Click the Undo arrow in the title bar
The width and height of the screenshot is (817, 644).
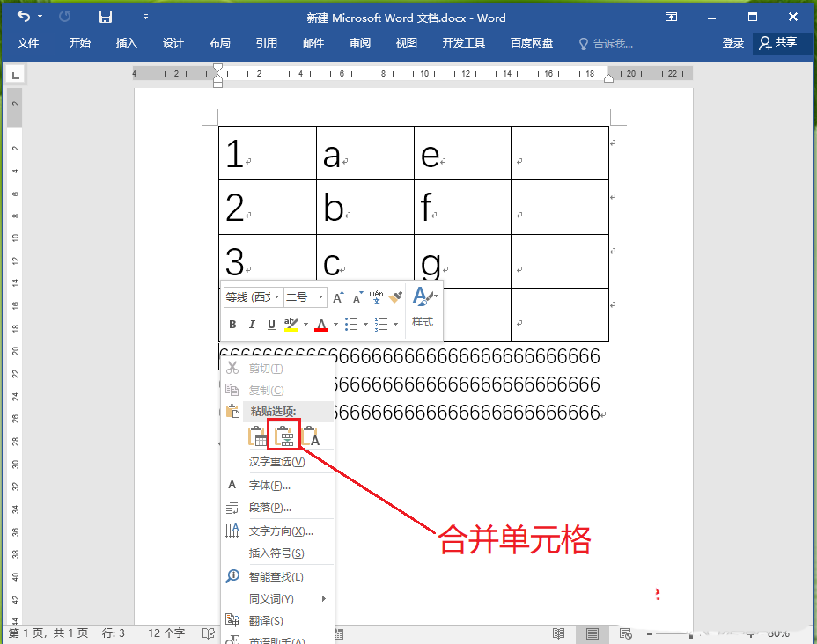tap(24, 17)
